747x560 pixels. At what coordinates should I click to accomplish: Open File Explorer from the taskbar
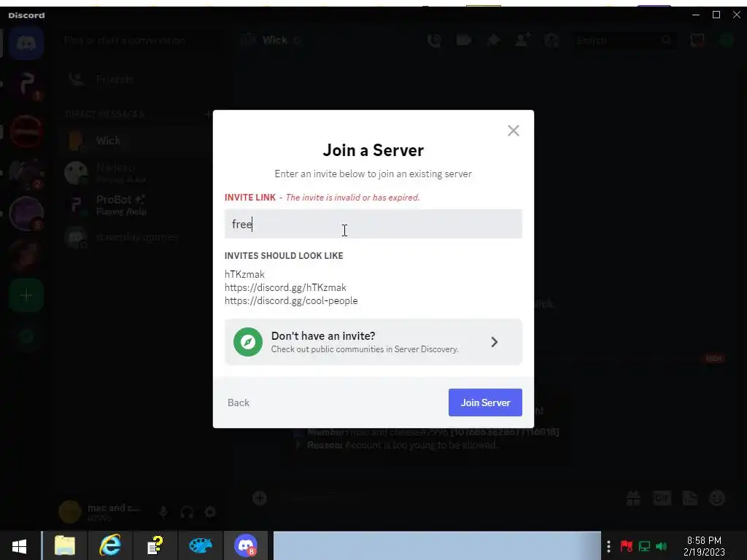pyautogui.click(x=65, y=545)
